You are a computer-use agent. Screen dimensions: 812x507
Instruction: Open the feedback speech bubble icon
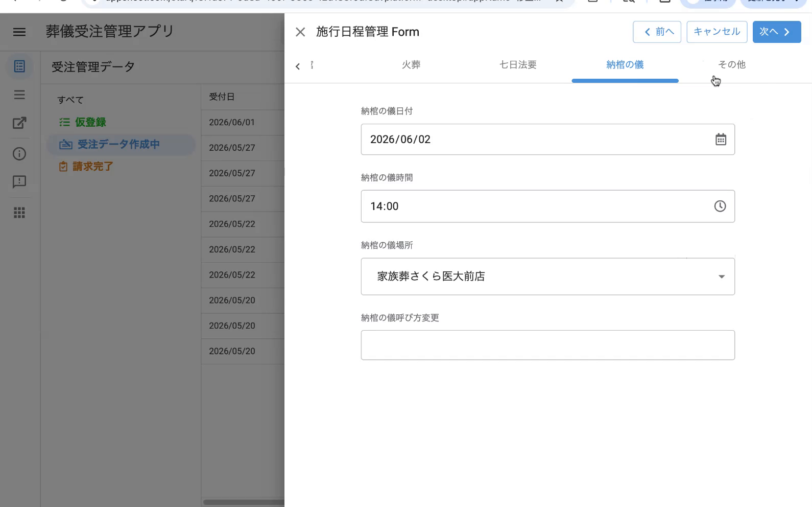pos(19,182)
